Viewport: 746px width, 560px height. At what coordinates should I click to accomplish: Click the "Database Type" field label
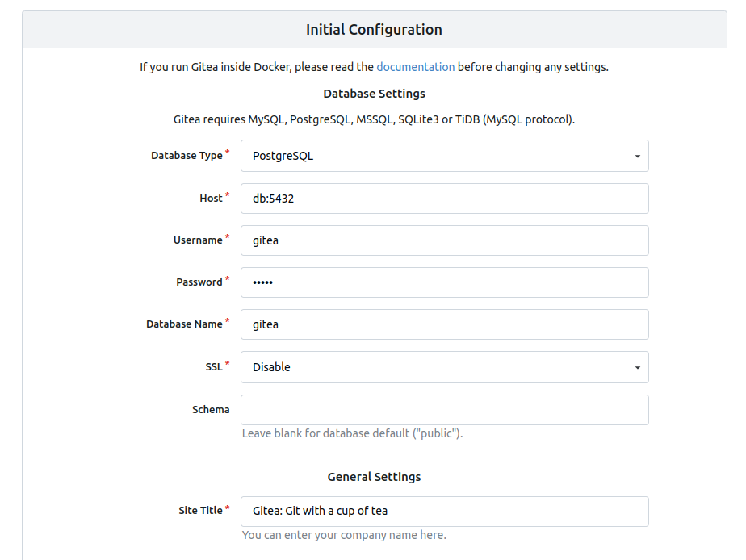click(x=186, y=156)
